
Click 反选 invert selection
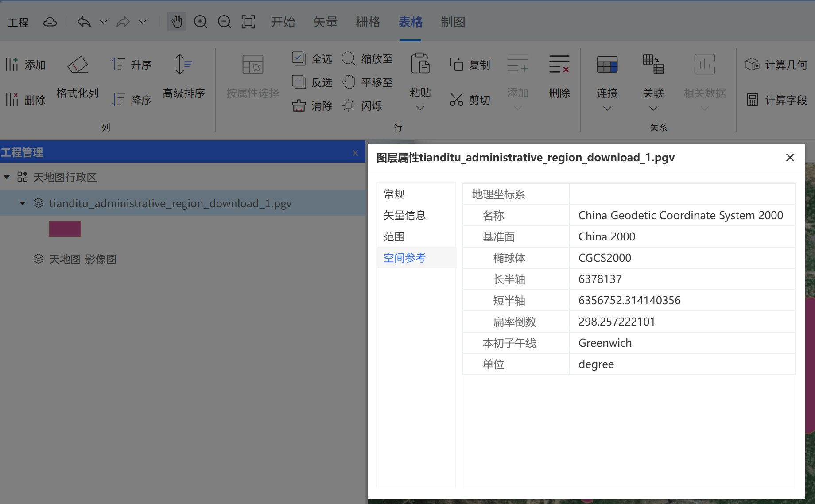click(312, 82)
